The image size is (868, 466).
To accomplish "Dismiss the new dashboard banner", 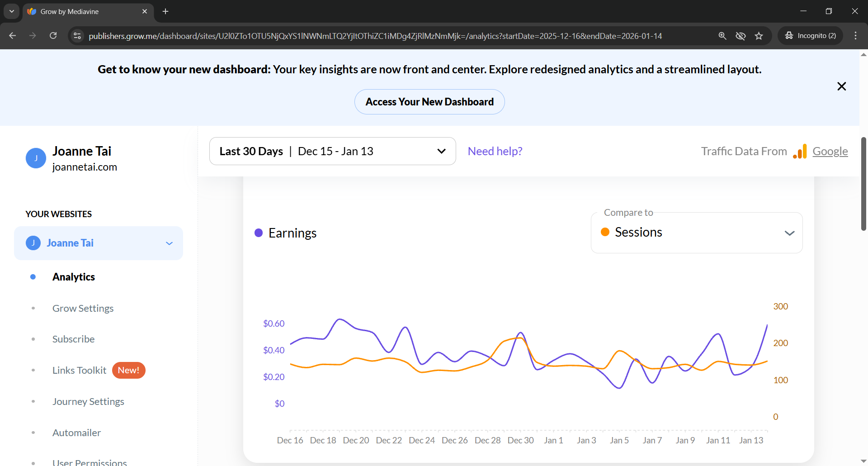I will pyautogui.click(x=841, y=86).
